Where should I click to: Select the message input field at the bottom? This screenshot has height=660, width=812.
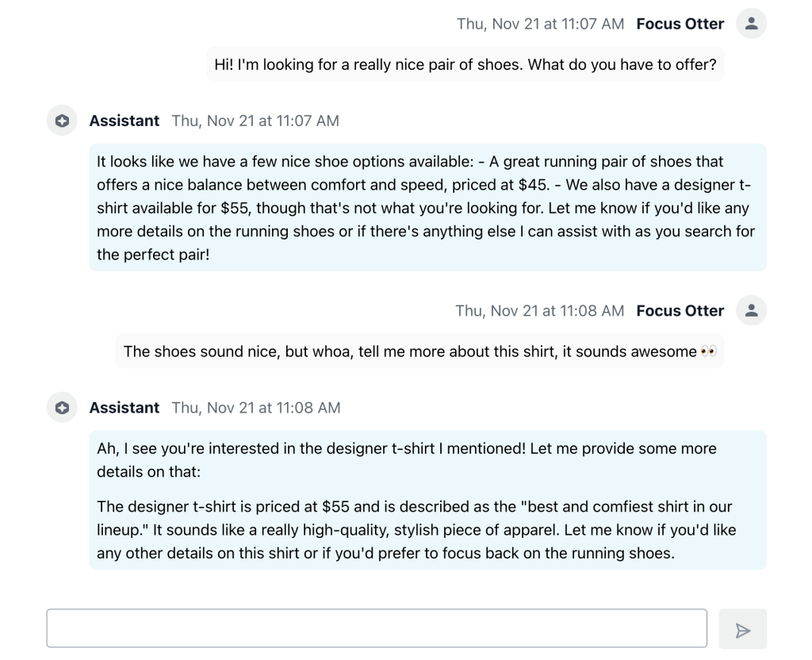(x=377, y=627)
